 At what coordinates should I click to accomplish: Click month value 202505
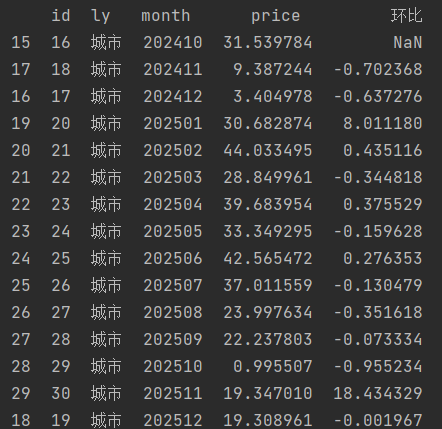[173, 232]
